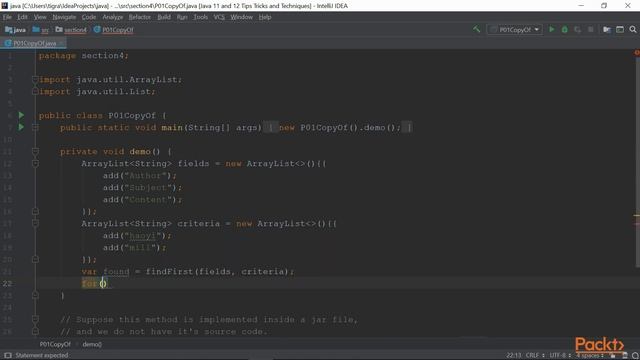Viewport: 640px width, 360px height.
Task: Click the 'hanyi' string literal on line 18
Action: pos(142,236)
